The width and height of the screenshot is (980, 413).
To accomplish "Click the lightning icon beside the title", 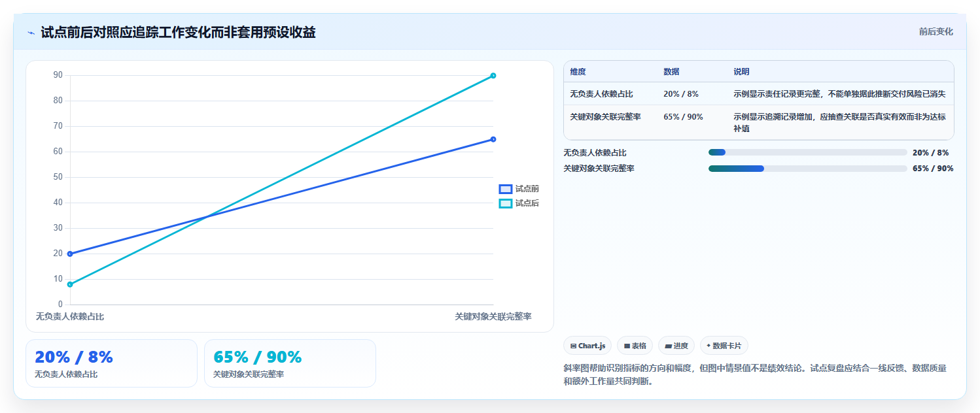I will (x=31, y=33).
